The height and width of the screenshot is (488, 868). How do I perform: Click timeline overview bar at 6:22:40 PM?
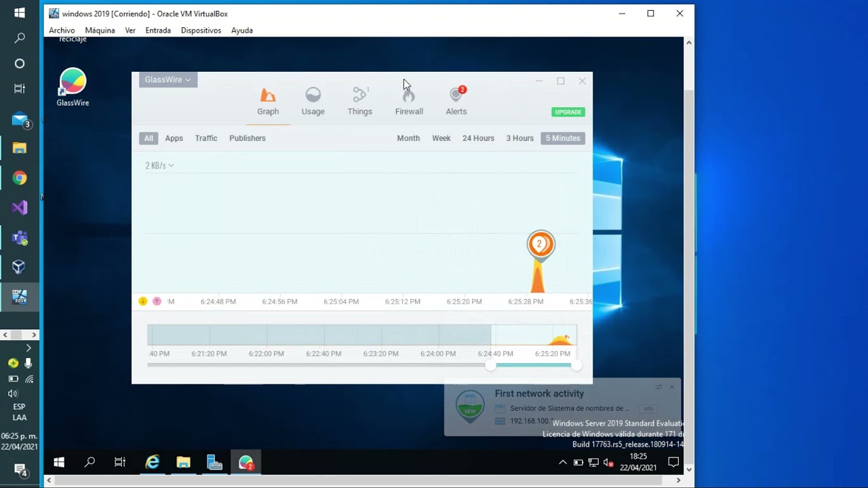323,335
